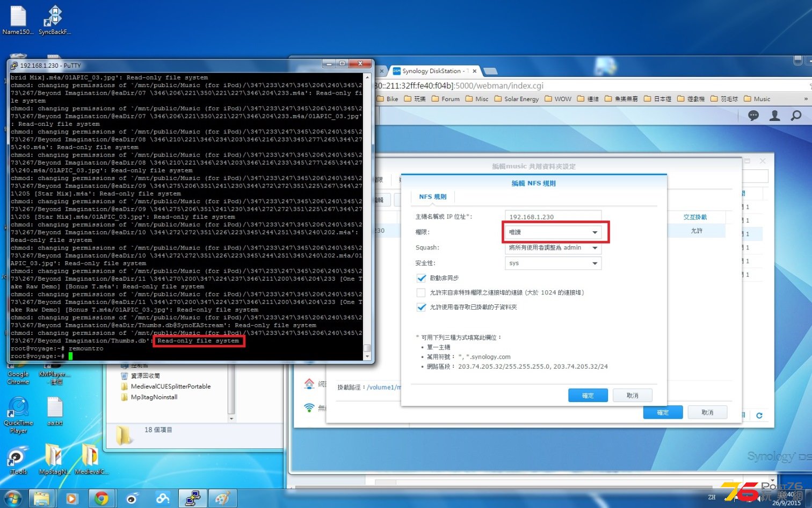Click the 交互掛載 column header
Image resolution: width=812 pixels, height=508 pixels.
click(x=695, y=217)
